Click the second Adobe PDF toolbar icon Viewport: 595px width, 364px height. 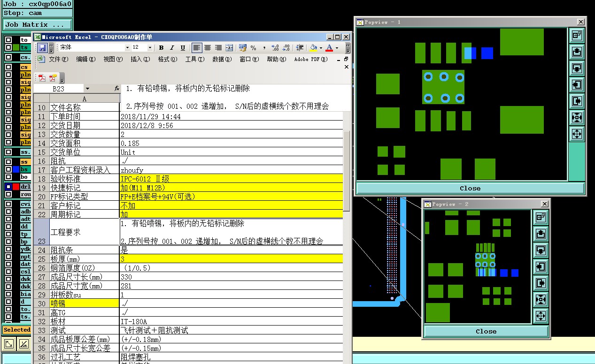[x=53, y=78]
